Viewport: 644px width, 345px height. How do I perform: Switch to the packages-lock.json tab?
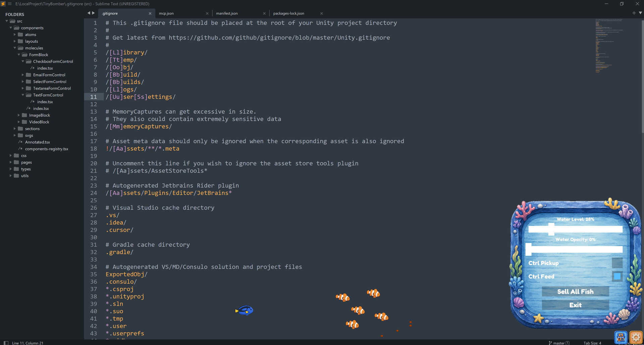click(x=288, y=13)
